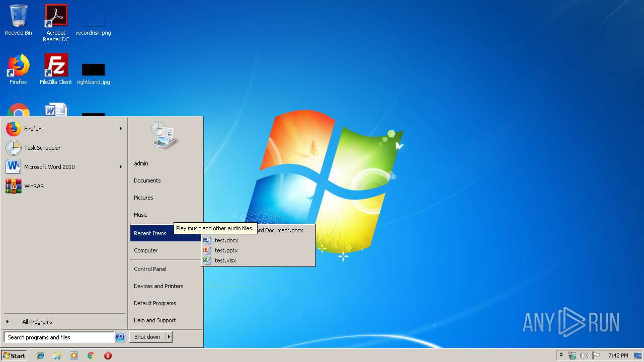Open Default Programs
Viewport: 644px width, 362px height.
tap(166, 303)
